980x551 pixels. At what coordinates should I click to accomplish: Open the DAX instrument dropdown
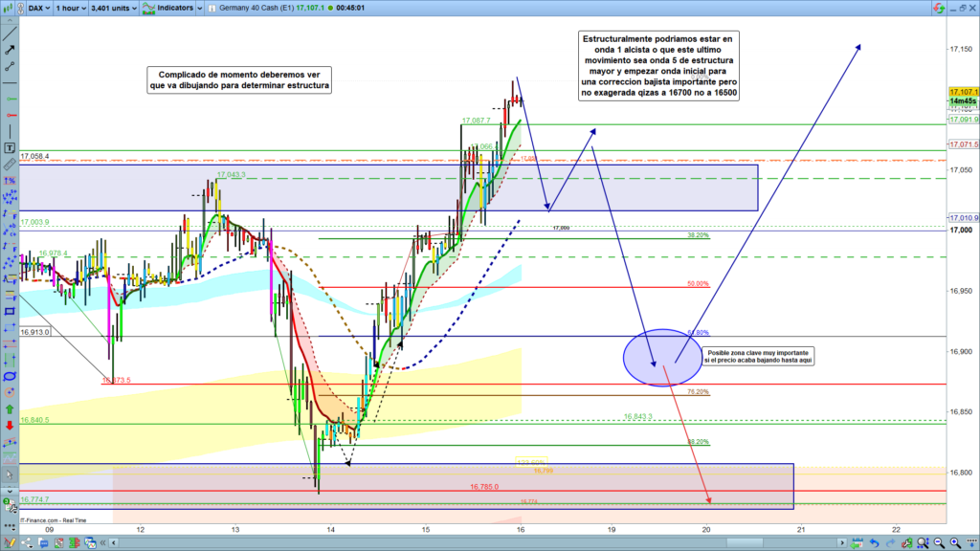pos(38,8)
